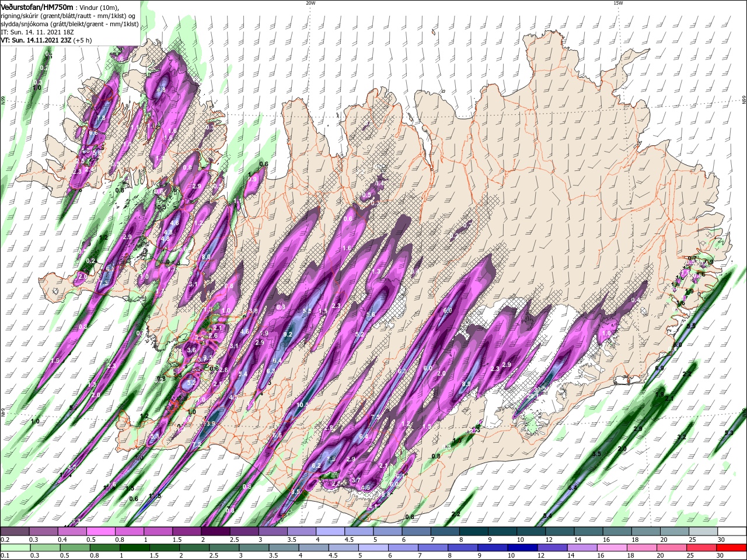This screenshot has height=560, width=747.
Task: Click the 9.2 snowfall value on the map
Action: tap(287, 334)
